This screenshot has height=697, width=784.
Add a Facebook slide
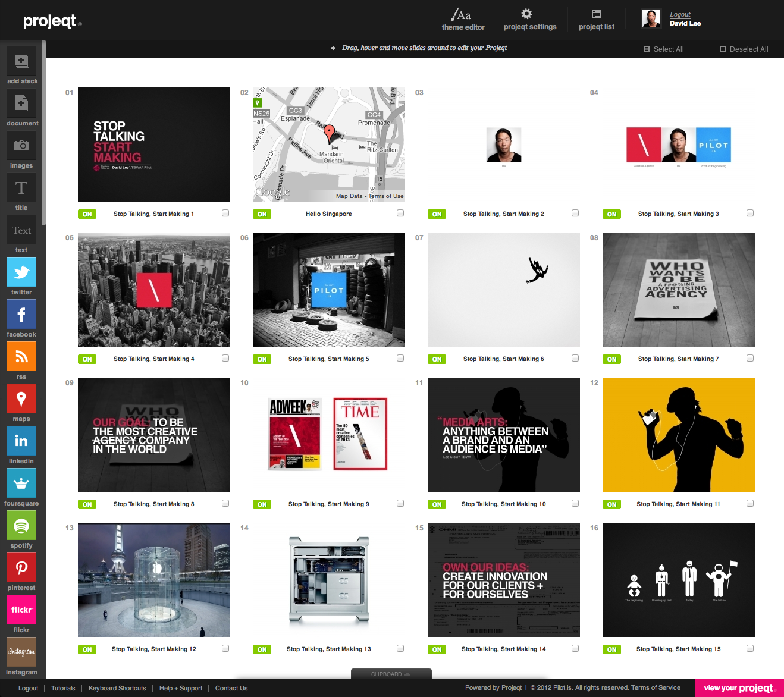21,315
